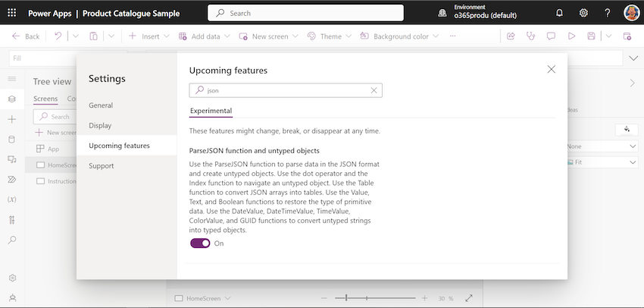Click the Play preview icon

(571, 36)
